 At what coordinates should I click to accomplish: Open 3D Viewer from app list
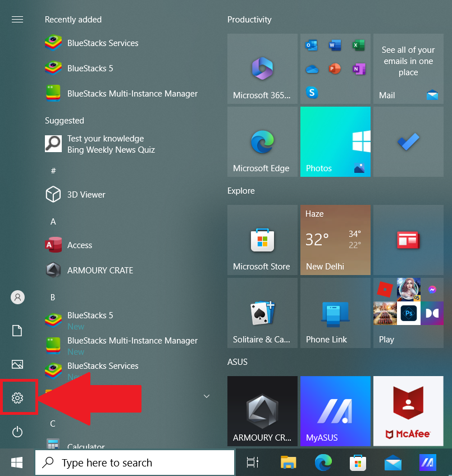tap(86, 195)
